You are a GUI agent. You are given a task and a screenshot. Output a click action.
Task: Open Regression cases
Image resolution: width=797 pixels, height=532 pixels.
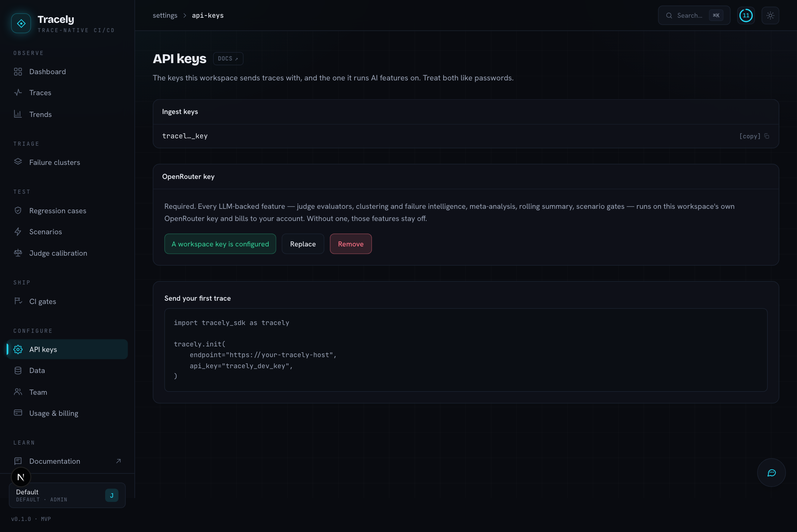tap(67, 211)
